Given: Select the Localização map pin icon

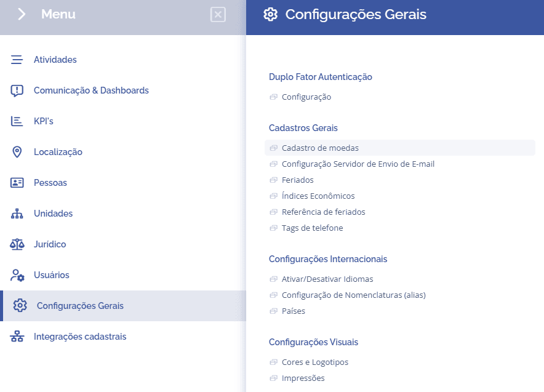Looking at the screenshot, I should tap(17, 152).
